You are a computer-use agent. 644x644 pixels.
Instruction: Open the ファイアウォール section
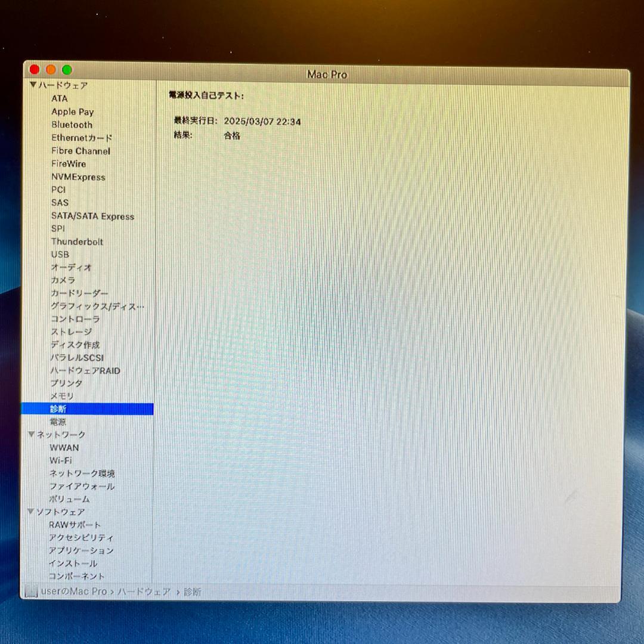point(82,487)
